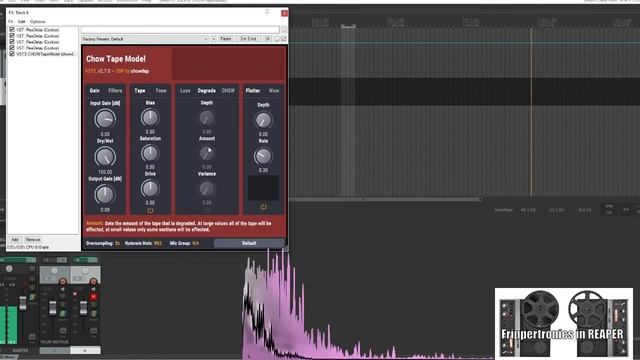The height and width of the screenshot is (360, 640).
Task: Toggle the Flutter section power icon
Action: click(x=263, y=207)
